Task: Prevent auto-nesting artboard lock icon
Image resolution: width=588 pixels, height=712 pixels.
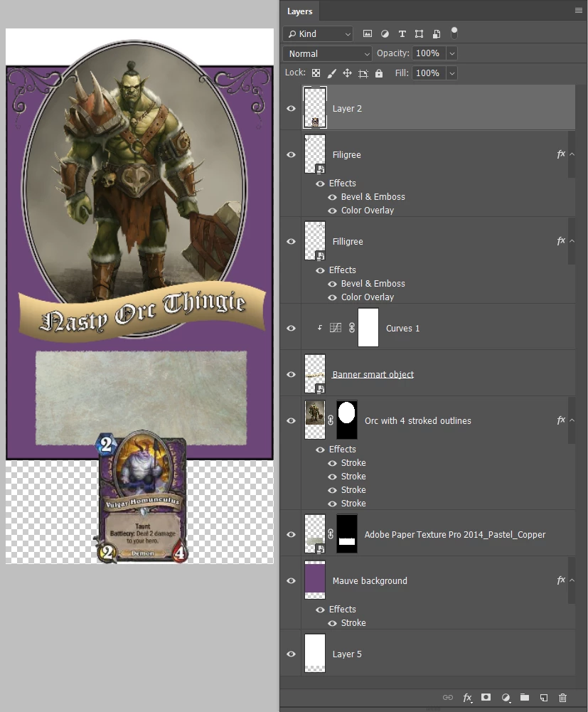Action: (363, 73)
